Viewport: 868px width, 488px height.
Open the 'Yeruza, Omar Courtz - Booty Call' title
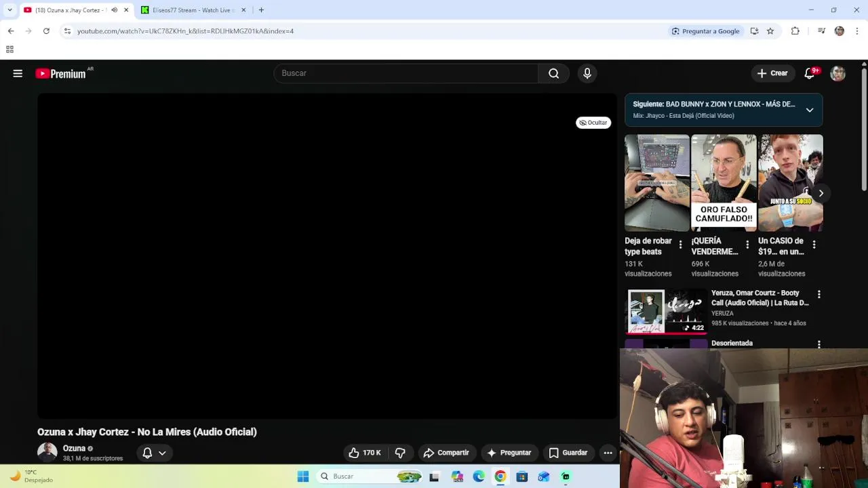[x=759, y=298]
